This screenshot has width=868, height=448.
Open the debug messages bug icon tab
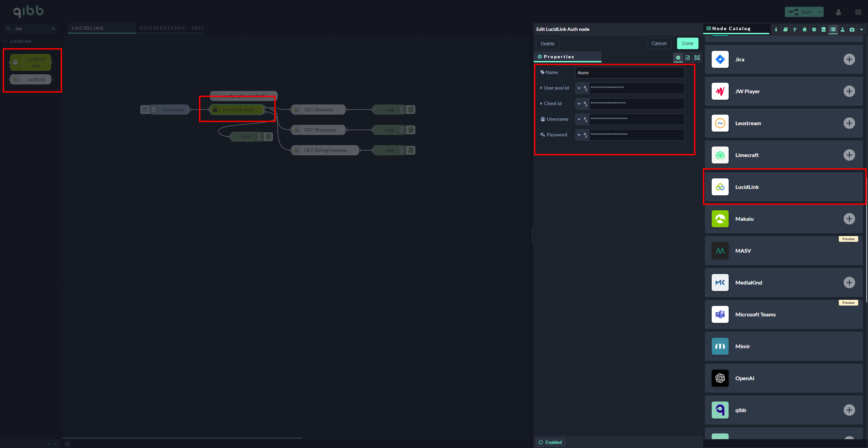point(804,30)
